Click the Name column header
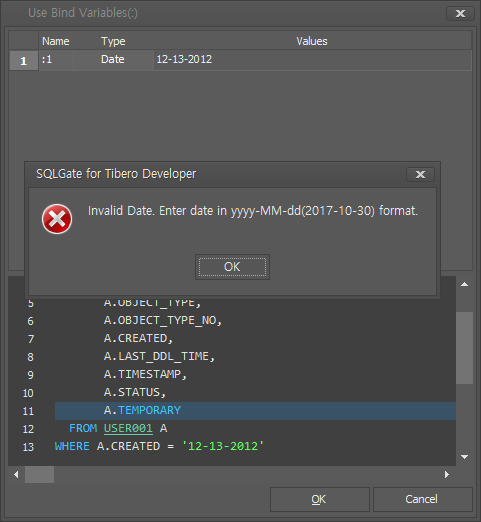The width and height of the screenshot is (481, 522). click(56, 41)
